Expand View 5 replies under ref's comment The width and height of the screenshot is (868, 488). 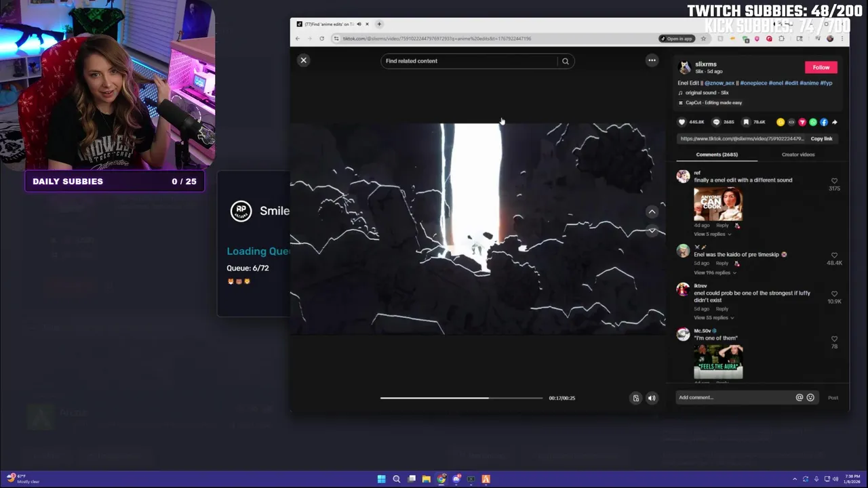(x=712, y=234)
